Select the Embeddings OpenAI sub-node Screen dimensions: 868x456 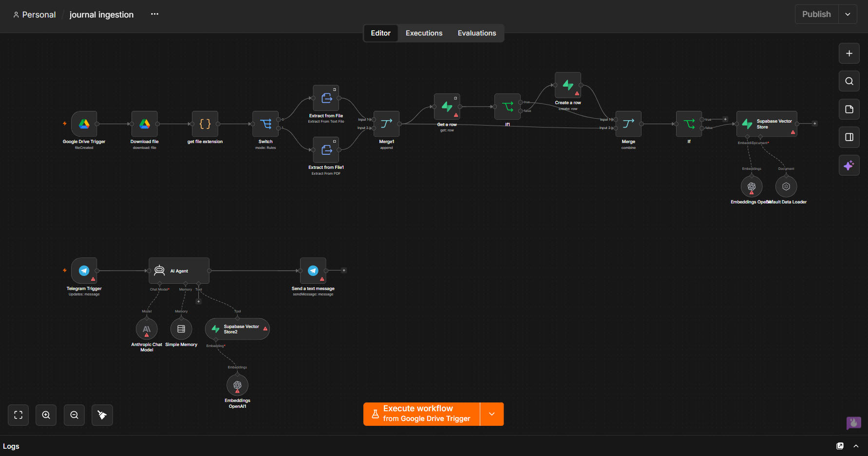pos(752,186)
